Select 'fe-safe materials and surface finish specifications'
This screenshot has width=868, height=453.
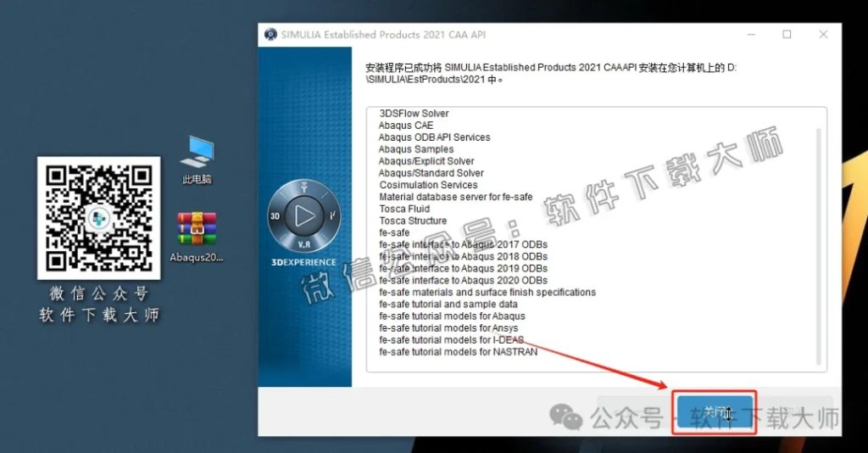tap(487, 293)
